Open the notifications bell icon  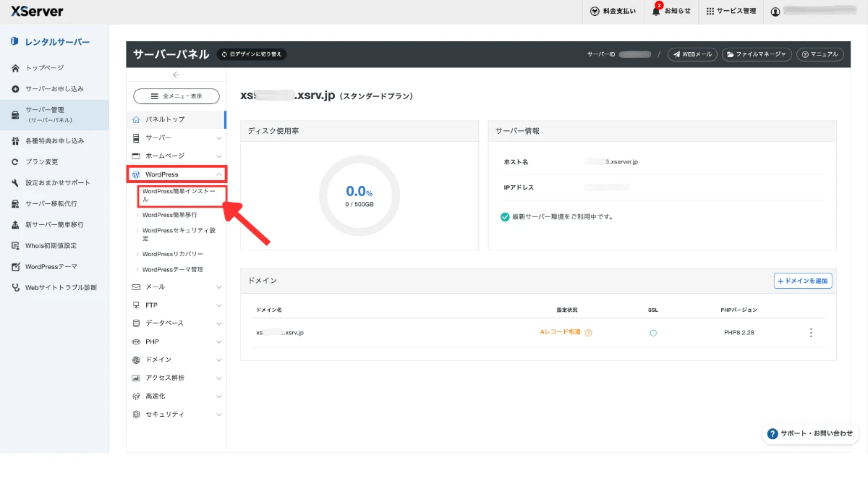(x=656, y=12)
